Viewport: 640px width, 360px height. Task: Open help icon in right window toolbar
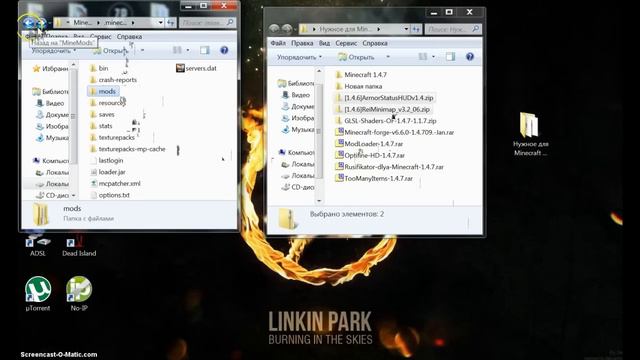click(x=470, y=57)
